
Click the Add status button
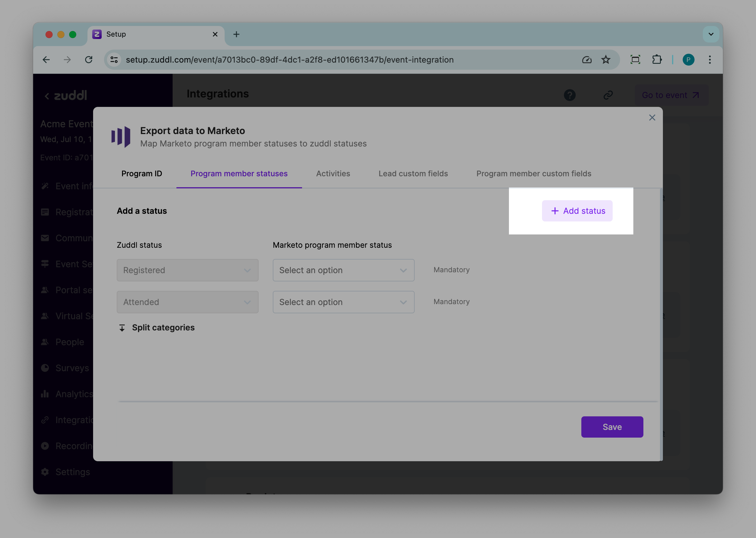click(577, 211)
